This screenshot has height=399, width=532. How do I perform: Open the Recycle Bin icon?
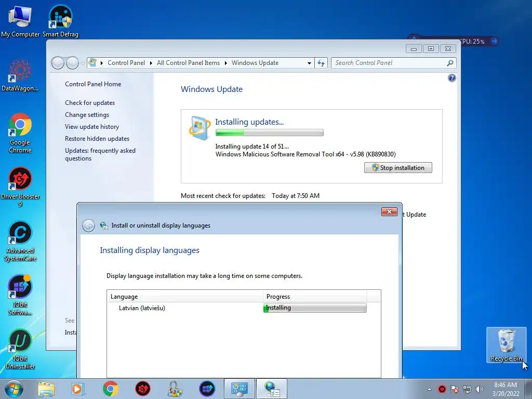(506, 345)
